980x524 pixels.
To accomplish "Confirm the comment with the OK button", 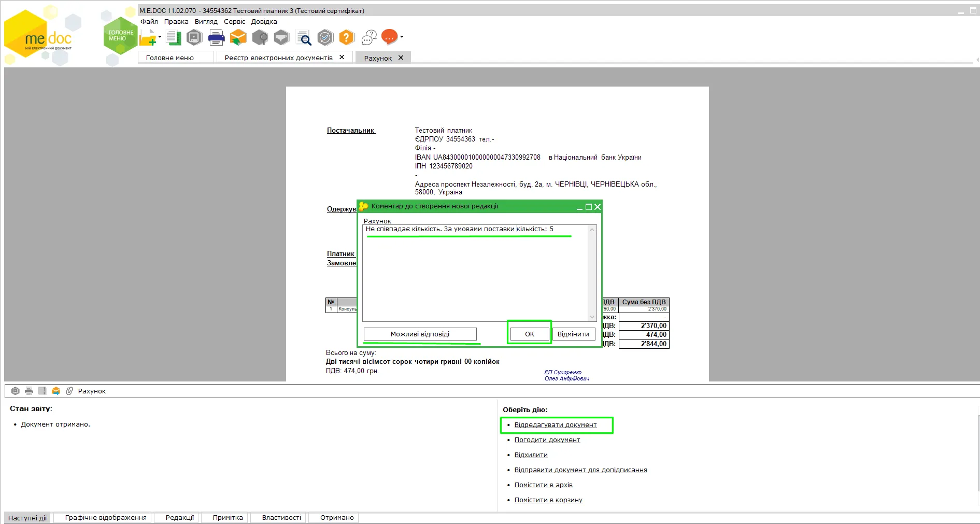I will 529,334.
